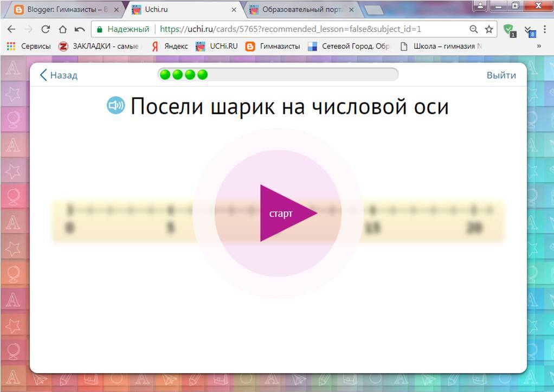Screen dimensions: 554x392
Task: Open the Яндекс bookmark icon
Action: pyautogui.click(x=154, y=46)
